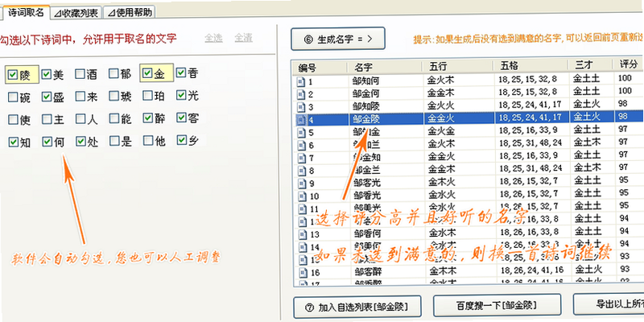Uncheck the 香 character checkbox

tap(180, 72)
